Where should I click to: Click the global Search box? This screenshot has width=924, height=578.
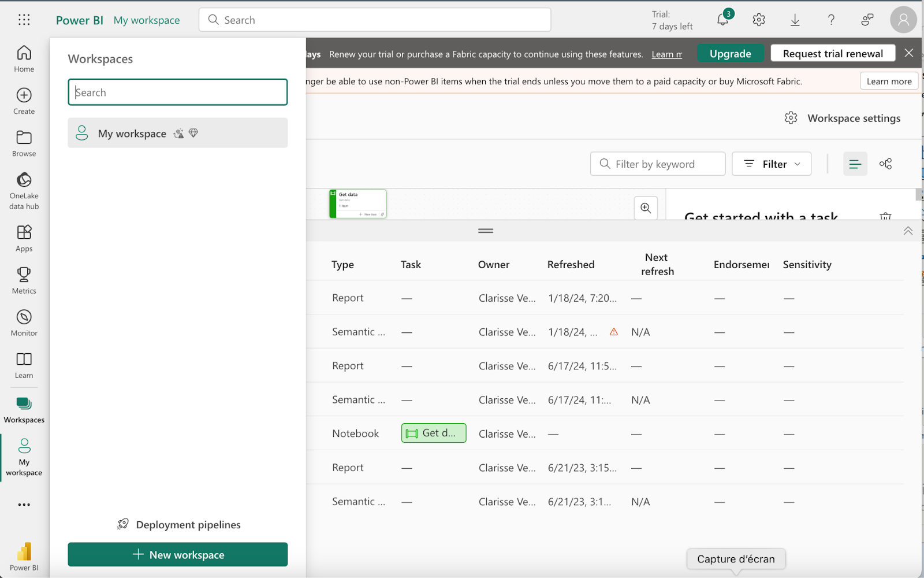375,20
